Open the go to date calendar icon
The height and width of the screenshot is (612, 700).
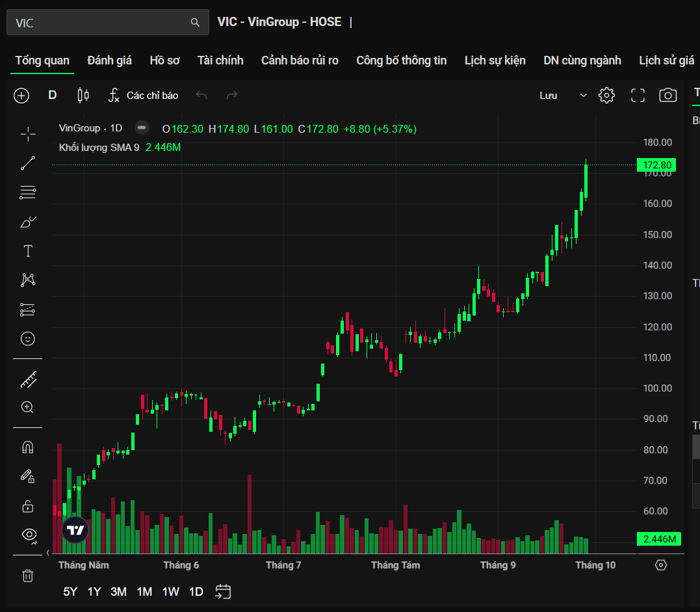click(223, 592)
